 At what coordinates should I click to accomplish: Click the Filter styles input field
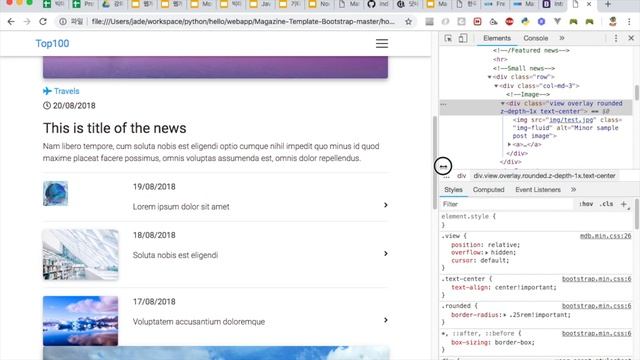(x=506, y=204)
